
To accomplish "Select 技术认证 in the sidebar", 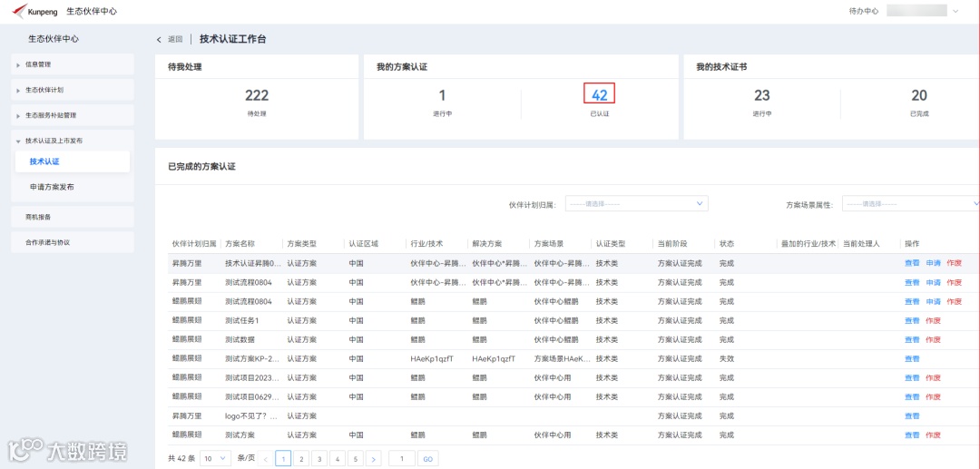I will tap(73, 161).
